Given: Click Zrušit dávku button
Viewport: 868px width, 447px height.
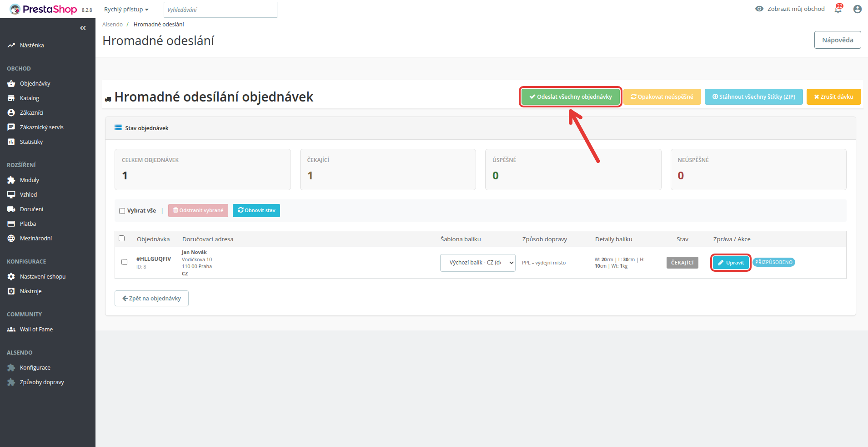Looking at the screenshot, I should point(833,97).
